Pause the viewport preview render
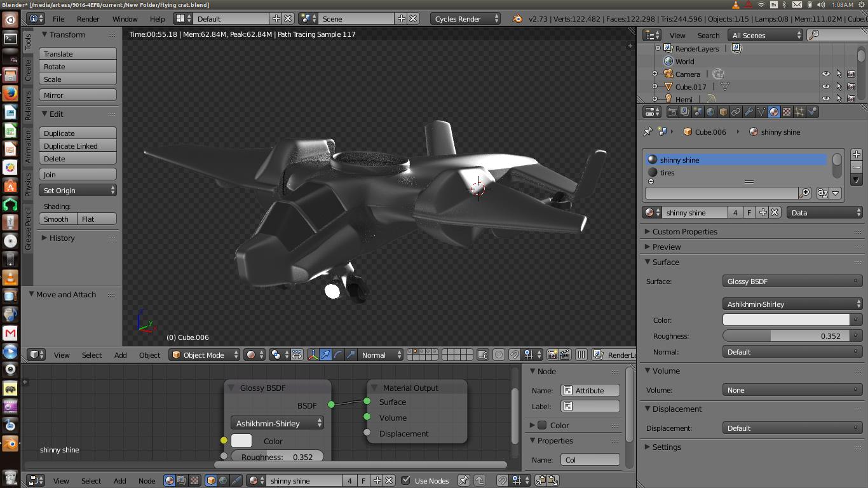This screenshot has height=488, width=868. click(x=581, y=355)
